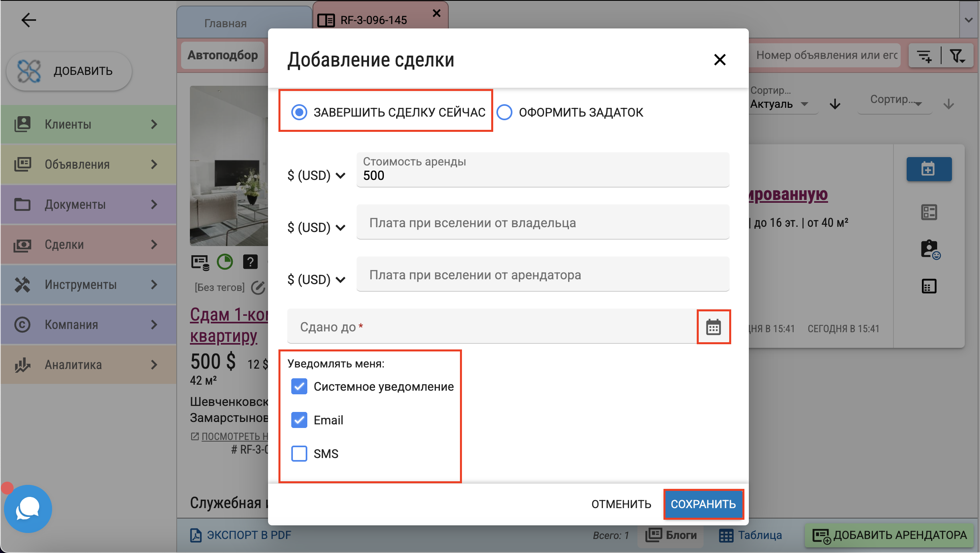Expand the Аналитика chevron arrow
Image resolution: width=980 pixels, height=553 pixels.
click(x=154, y=365)
